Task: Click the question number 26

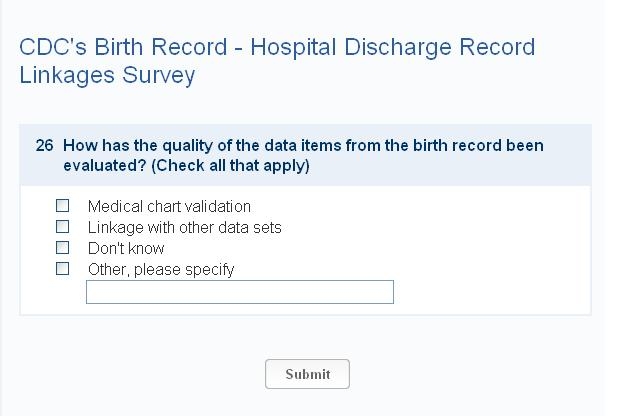Action: click(44, 146)
